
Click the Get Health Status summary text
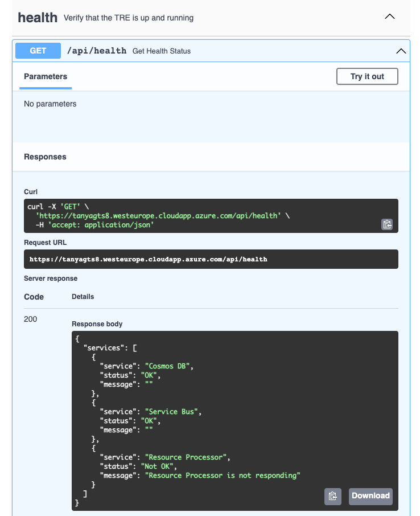(x=162, y=51)
